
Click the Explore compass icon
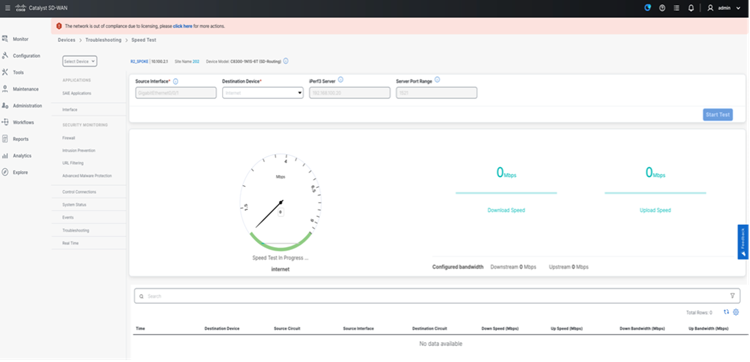[5, 172]
